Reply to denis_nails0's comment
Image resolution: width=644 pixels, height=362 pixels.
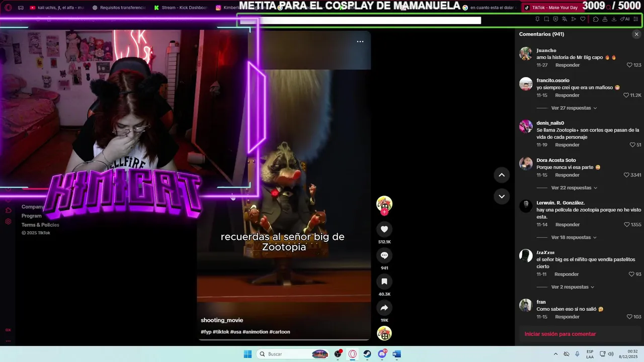568,145
